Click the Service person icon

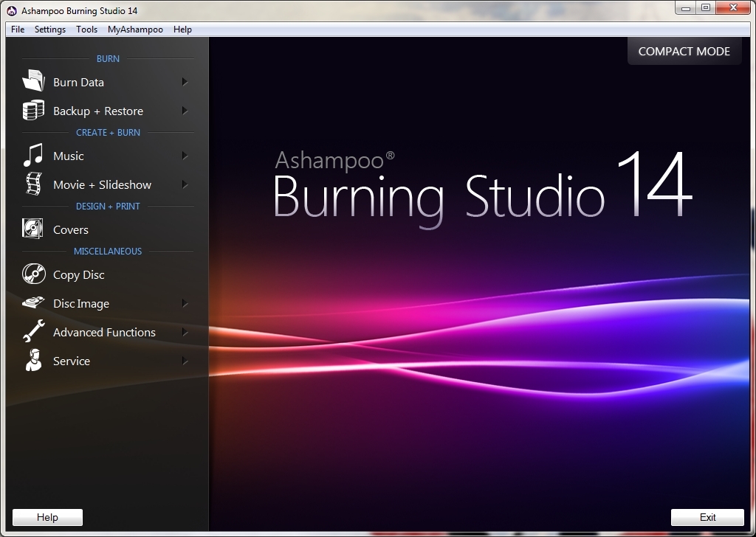point(33,360)
